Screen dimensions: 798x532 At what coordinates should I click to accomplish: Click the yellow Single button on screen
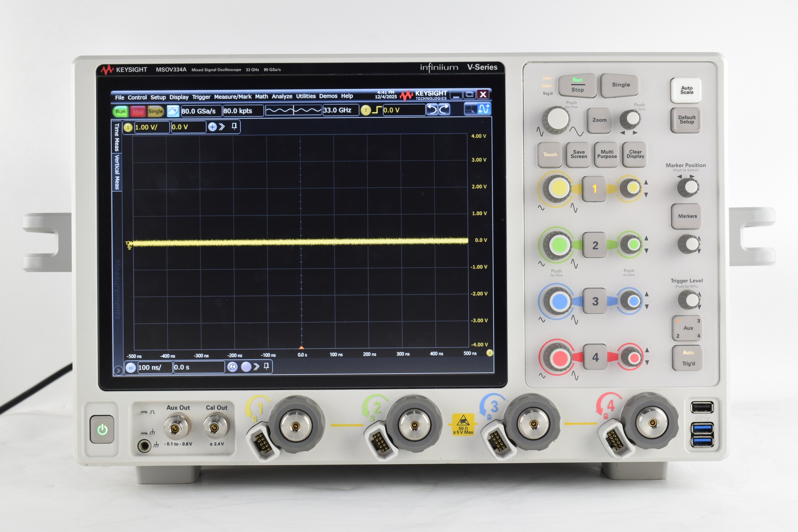click(x=155, y=111)
